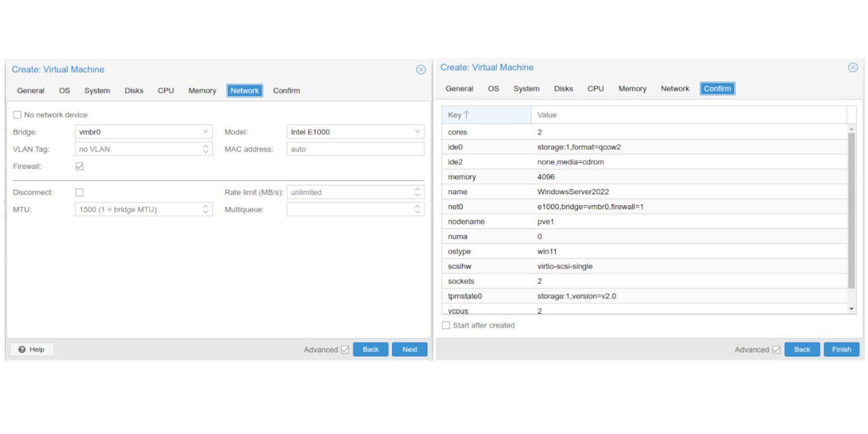Click the VLAN Tag up spinner arrow
This screenshot has height=434, width=868.
point(206,146)
